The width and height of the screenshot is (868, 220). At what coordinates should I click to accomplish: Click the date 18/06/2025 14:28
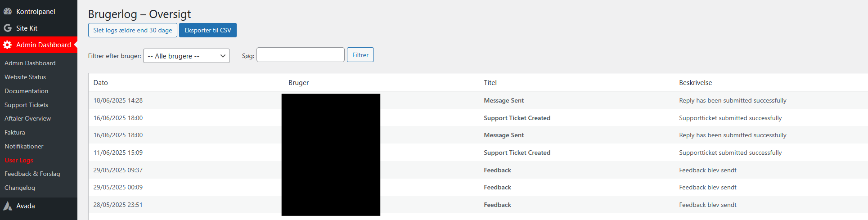(118, 100)
